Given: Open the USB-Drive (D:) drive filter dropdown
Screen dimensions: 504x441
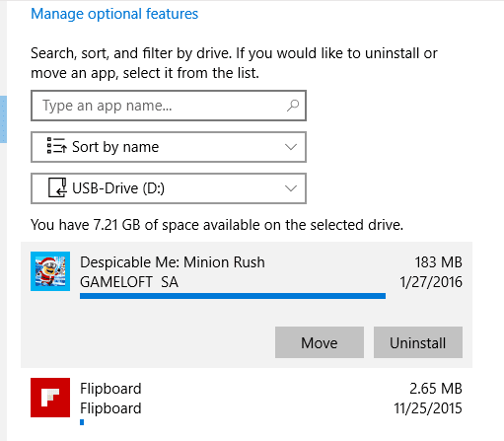Looking at the screenshot, I should pos(169,188).
